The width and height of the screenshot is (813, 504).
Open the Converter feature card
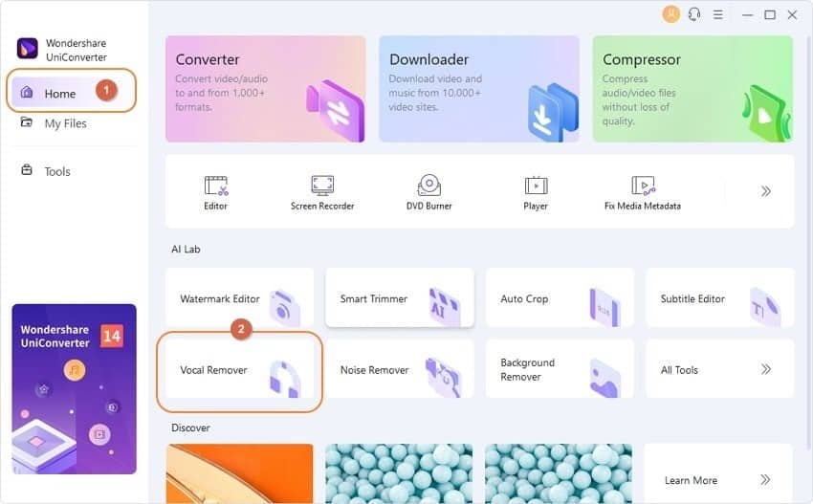tap(266, 89)
